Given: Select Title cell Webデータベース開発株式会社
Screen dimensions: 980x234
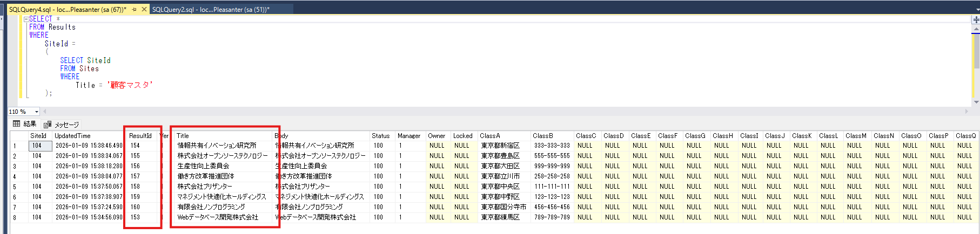Looking at the screenshot, I should pos(223,217).
